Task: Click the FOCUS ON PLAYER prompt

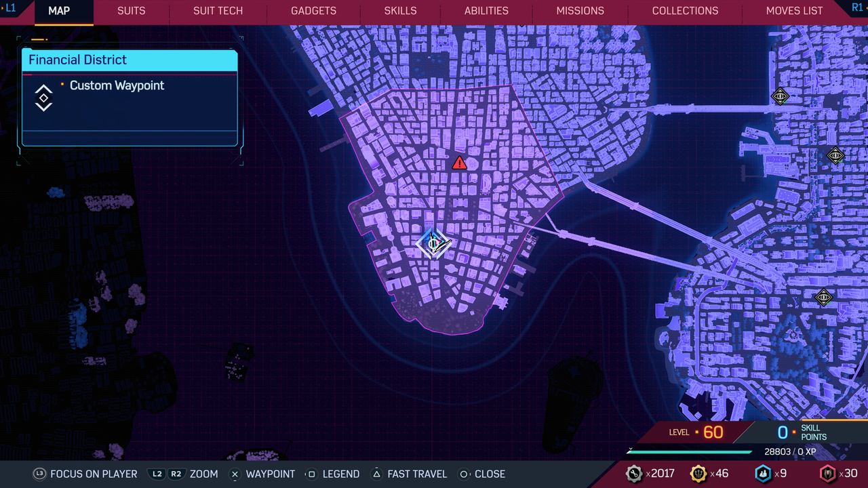Action: [x=85, y=474]
